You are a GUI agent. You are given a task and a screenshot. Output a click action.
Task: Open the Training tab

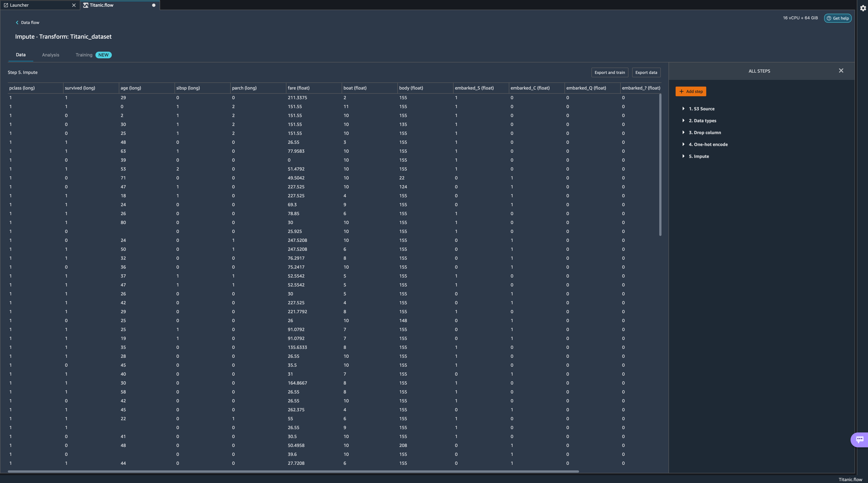coord(84,55)
